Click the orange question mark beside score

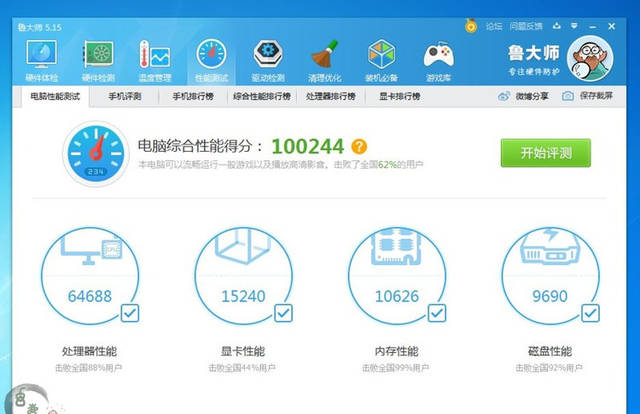(x=359, y=146)
